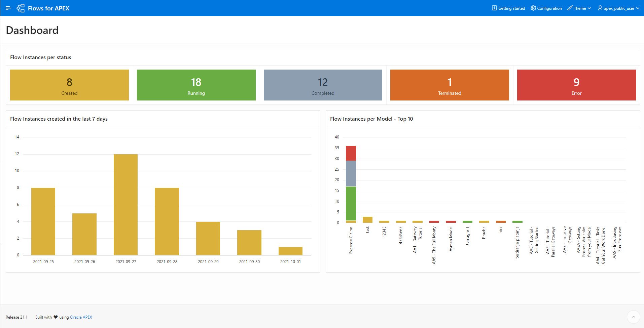Open the red Error status card
644x328 pixels.
pos(576,85)
